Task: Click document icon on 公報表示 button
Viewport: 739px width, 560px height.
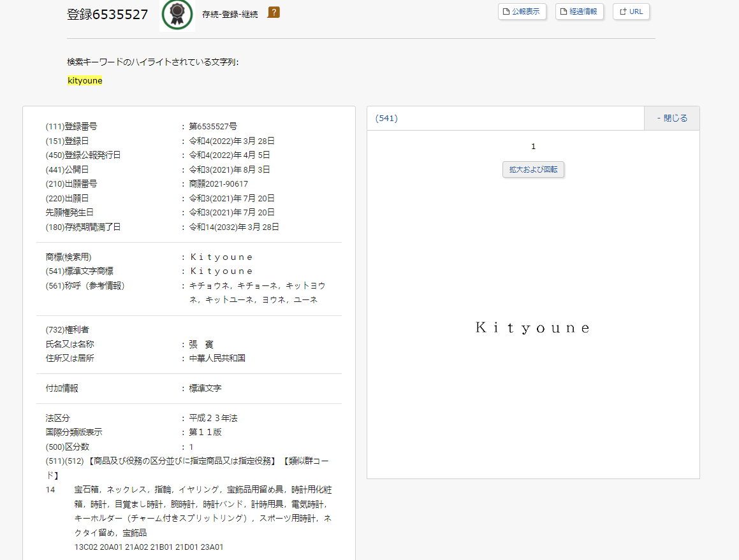Action: (x=506, y=11)
